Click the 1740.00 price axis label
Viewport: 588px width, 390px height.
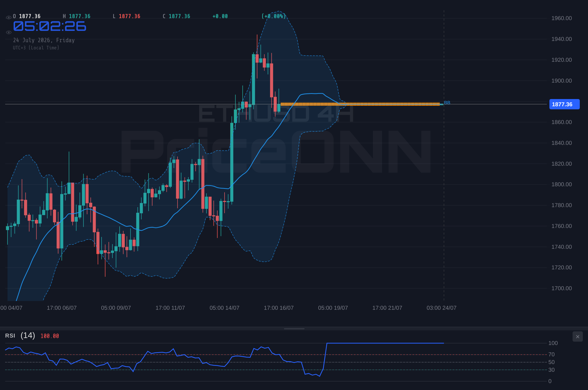562,247
